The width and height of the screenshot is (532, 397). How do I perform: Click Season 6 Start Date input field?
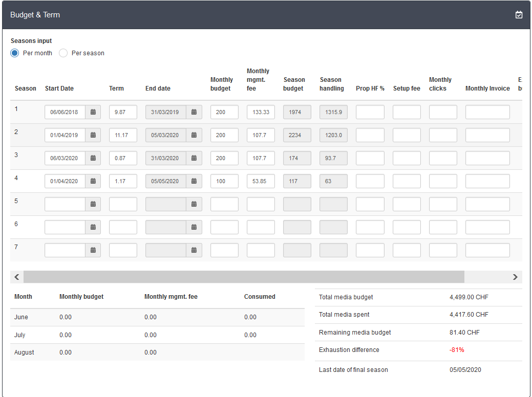point(65,227)
